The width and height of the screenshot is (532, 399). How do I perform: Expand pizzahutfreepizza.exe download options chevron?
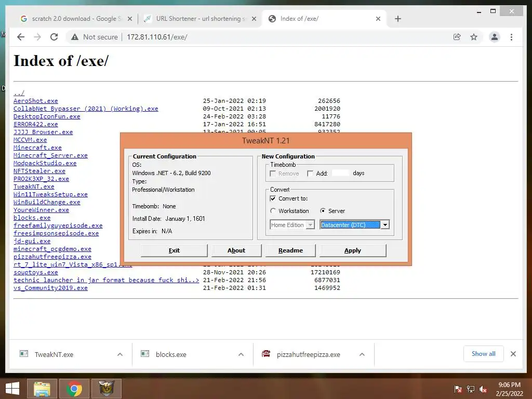[362, 354]
